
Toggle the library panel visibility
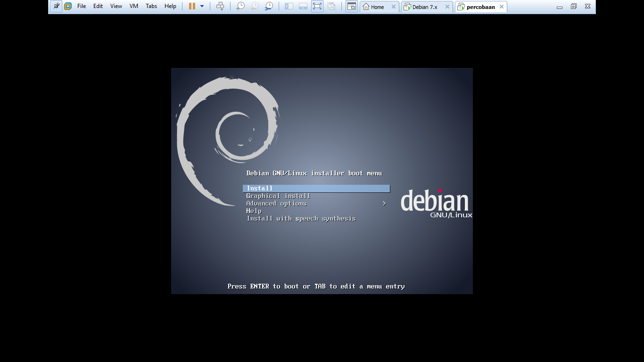point(288,6)
